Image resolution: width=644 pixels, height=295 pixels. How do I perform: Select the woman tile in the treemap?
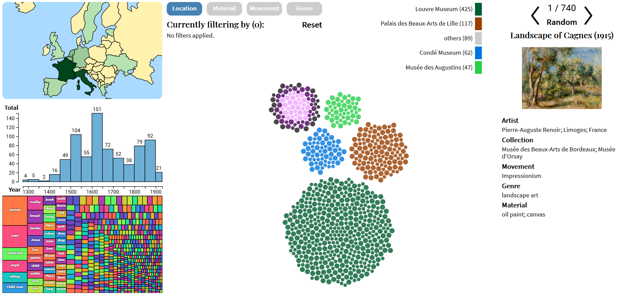[14, 210]
